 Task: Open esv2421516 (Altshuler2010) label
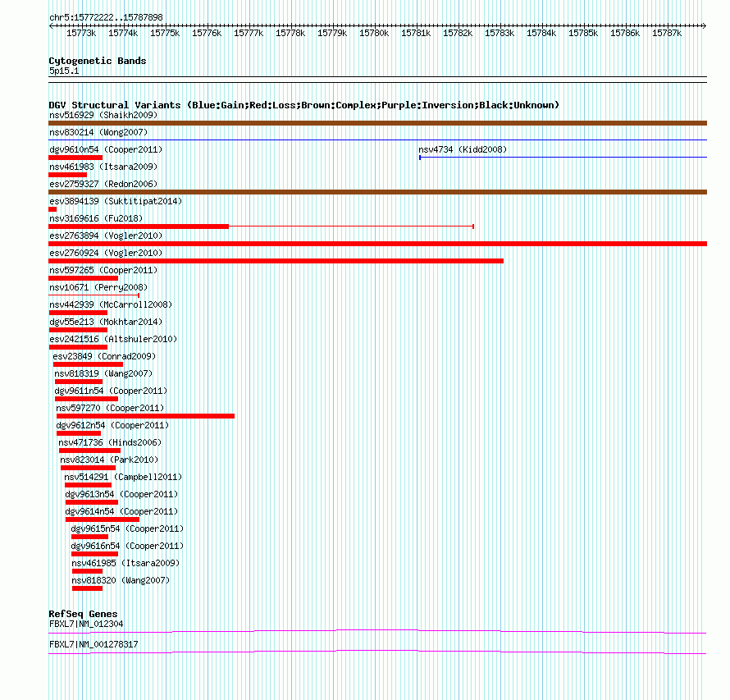click(113, 339)
